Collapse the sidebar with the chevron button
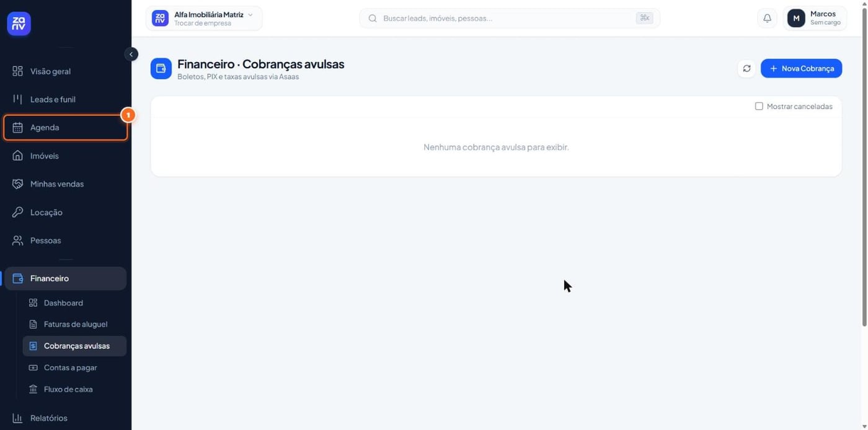The image size is (868, 430). 131,55
